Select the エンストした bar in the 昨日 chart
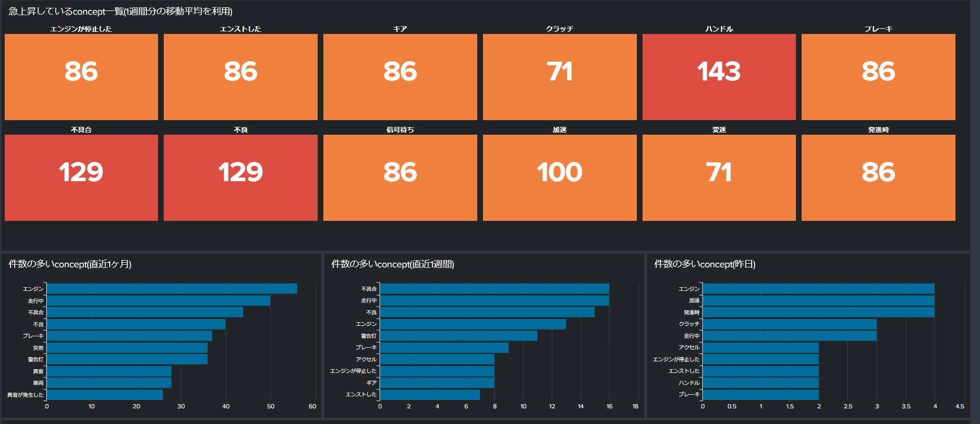The height and width of the screenshot is (424, 980). (x=761, y=371)
